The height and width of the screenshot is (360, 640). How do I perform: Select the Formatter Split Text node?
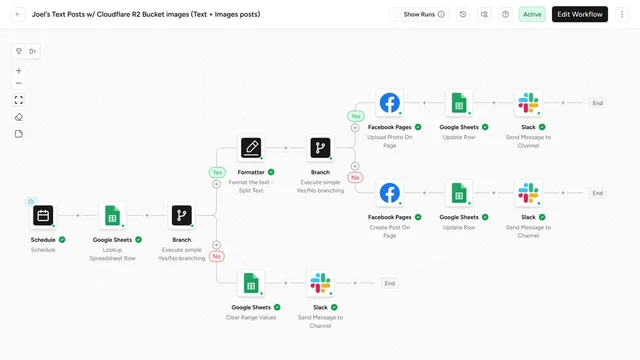click(251, 148)
